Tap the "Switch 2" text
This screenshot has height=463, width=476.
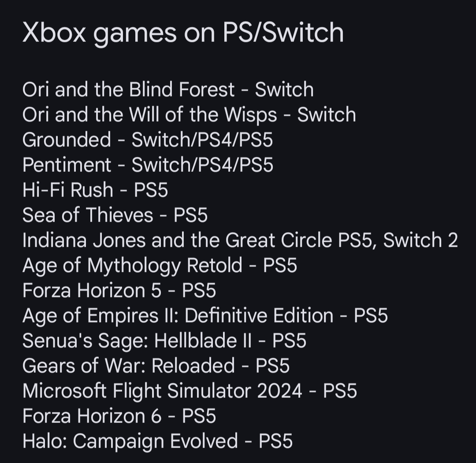pos(420,241)
